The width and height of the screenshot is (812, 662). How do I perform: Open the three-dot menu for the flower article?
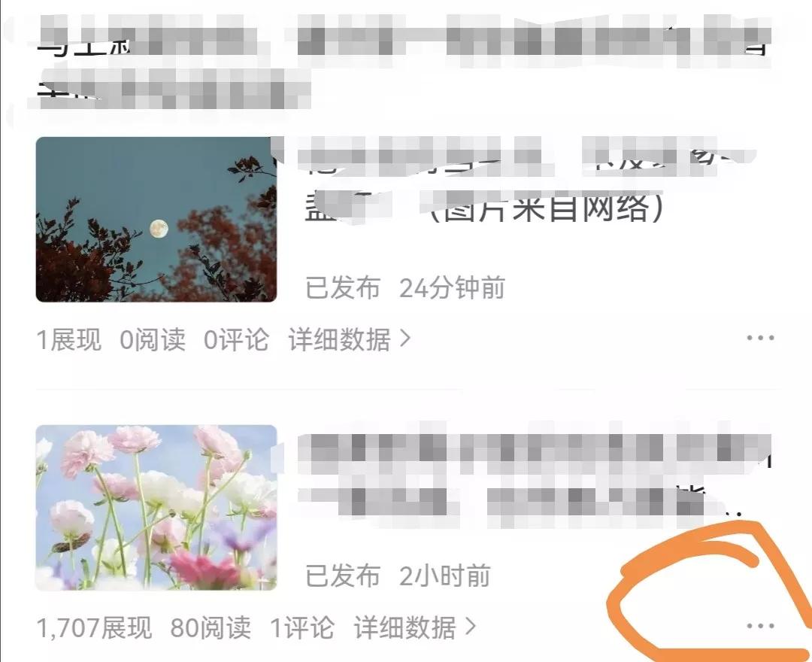pyautogui.click(x=760, y=626)
